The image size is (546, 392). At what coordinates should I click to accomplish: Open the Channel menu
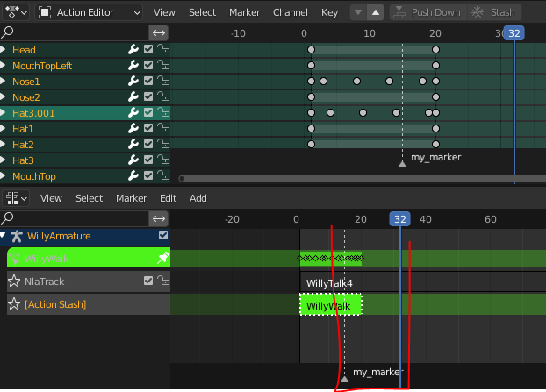tap(290, 12)
